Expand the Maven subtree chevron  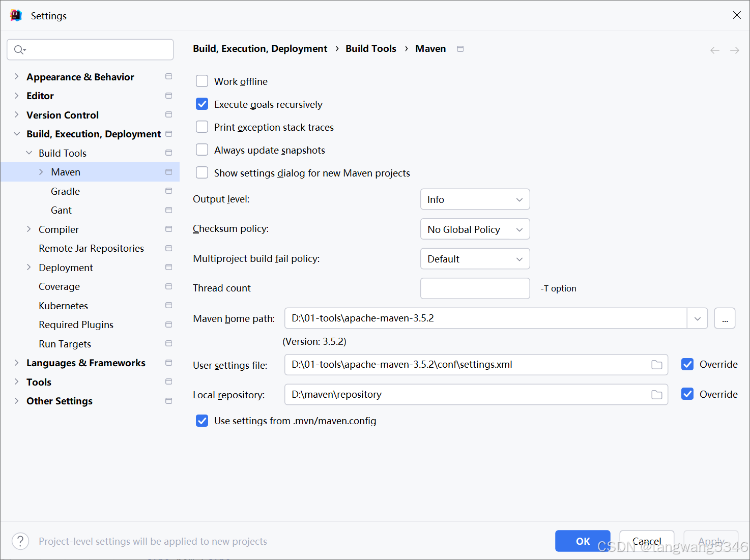click(41, 172)
